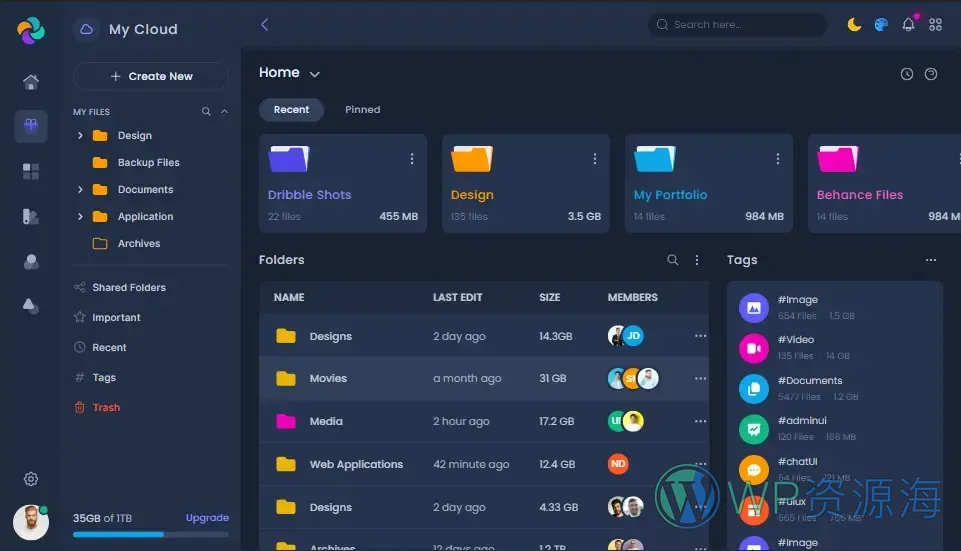Click the Upgrade storage link

pyautogui.click(x=207, y=518)
